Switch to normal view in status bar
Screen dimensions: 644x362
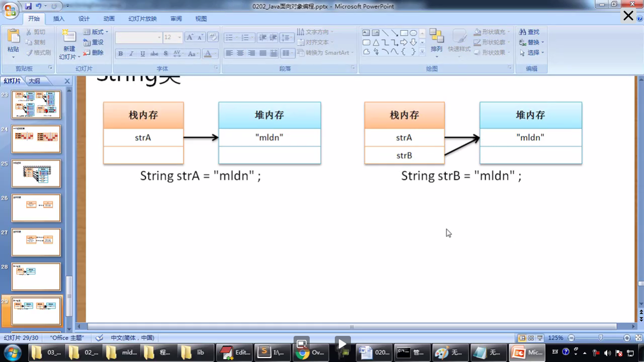click(x=522, y=338)
